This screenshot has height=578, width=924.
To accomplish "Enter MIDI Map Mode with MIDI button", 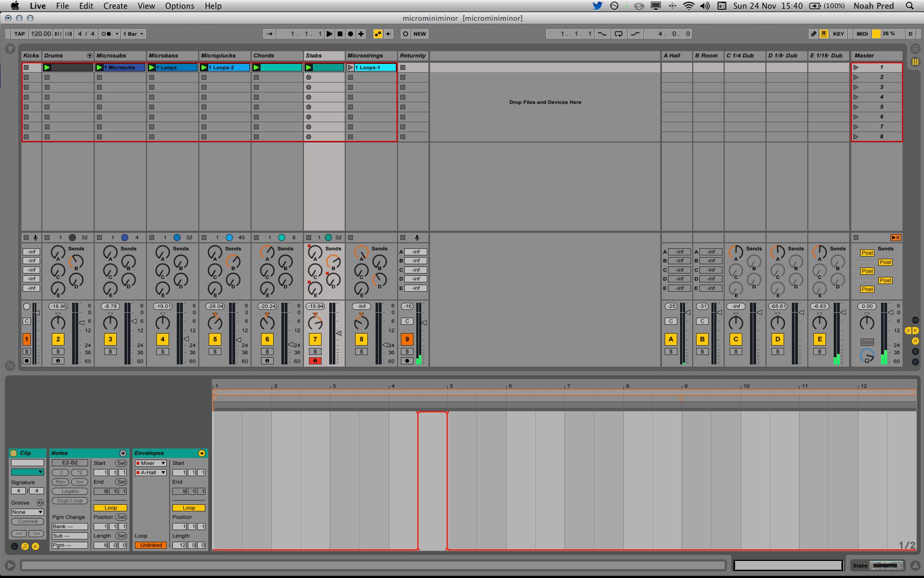I will tap(862, 34).
